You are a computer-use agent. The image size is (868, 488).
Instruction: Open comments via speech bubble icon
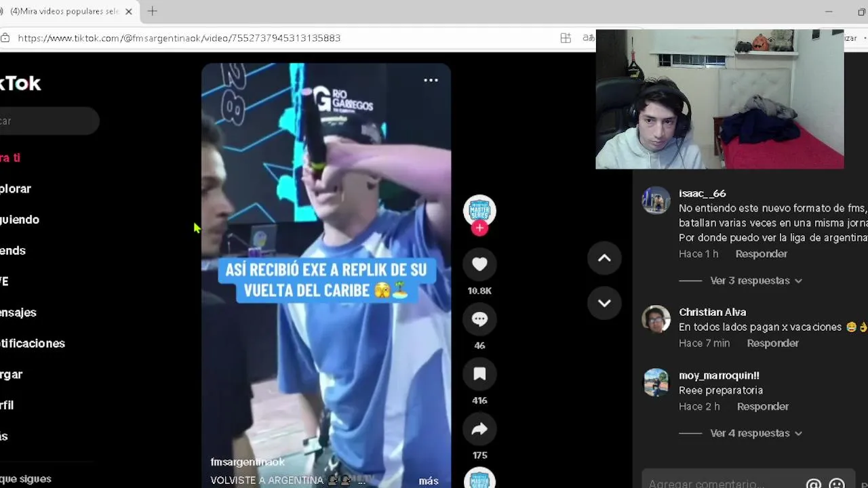[479, 319]
